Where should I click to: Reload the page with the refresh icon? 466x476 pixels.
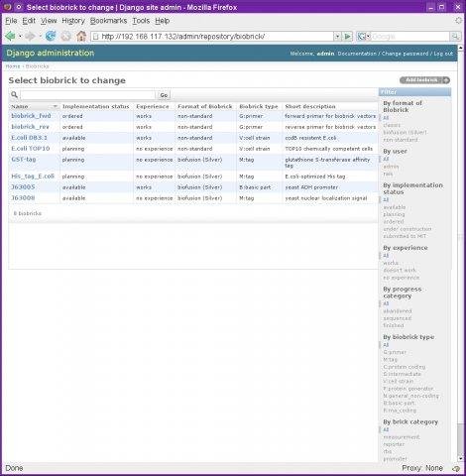[51, 36]
